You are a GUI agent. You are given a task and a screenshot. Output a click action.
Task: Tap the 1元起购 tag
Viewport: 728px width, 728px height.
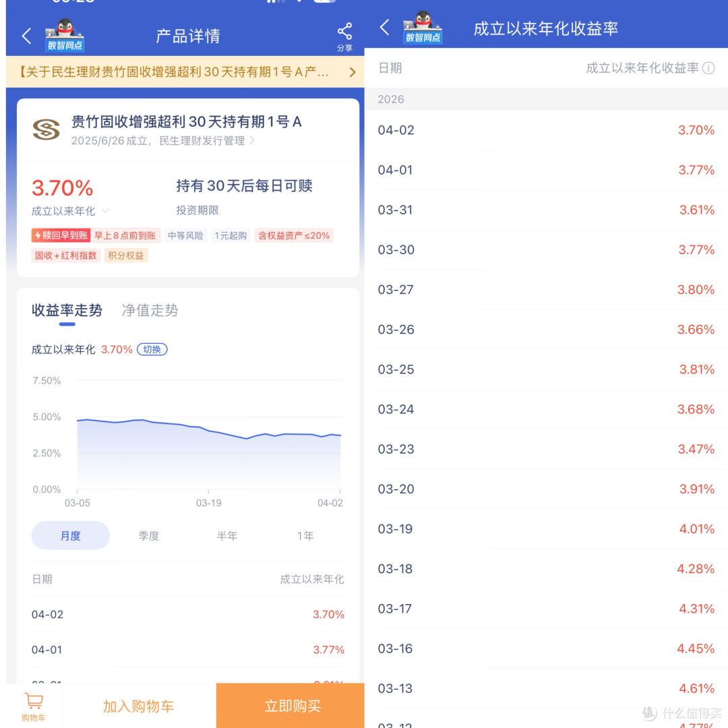pyautogui.click(x=231, y=235)
